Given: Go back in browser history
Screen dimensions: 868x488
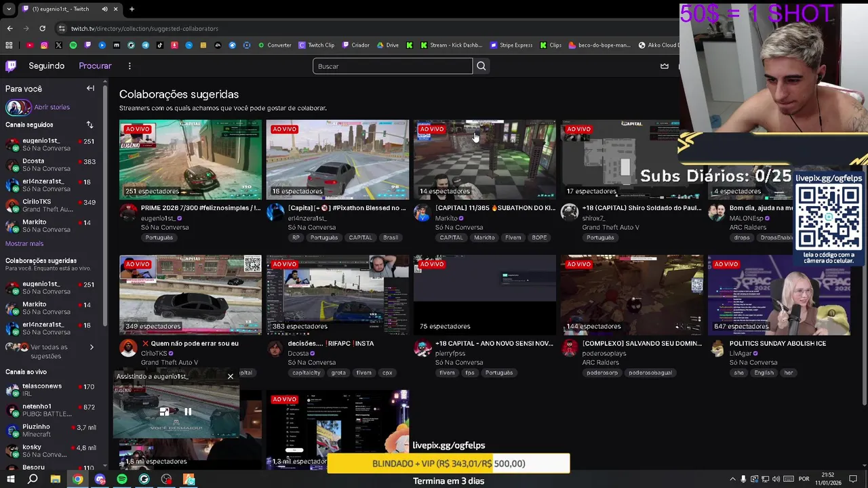Looking at the screenshot, I should point(9,28).
